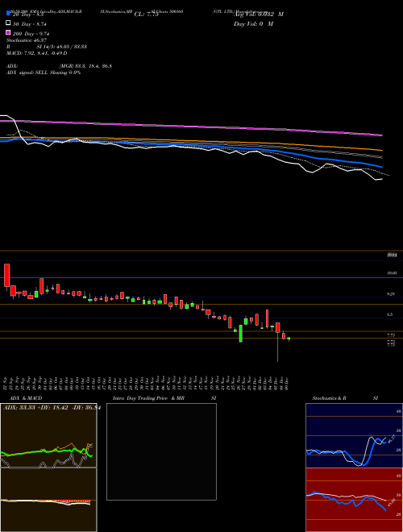Viewport: 403px width, 532px height.
Task: Click the 'Avg Vol: 0.032 M' label
Action: coord(259,15)
